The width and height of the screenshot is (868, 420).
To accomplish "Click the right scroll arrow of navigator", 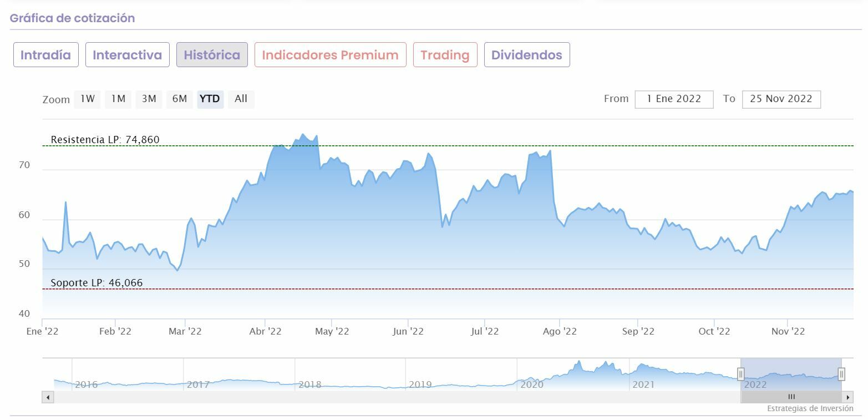I will (x=847, y=397).
